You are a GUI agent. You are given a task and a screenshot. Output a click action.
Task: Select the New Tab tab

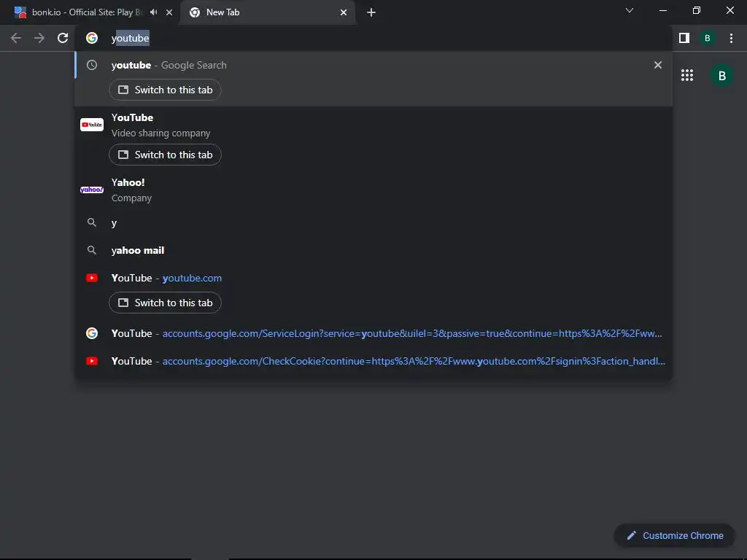(x=268, y=13)
